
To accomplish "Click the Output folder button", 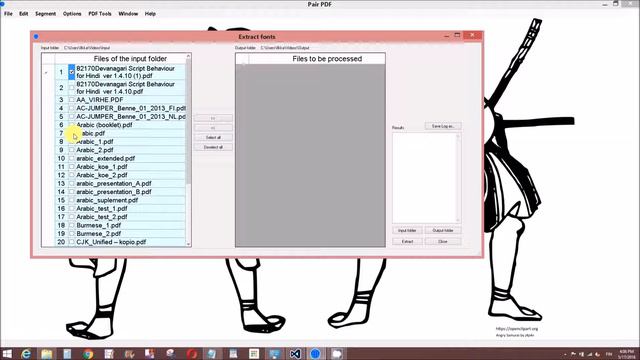I will pos(443,231).
